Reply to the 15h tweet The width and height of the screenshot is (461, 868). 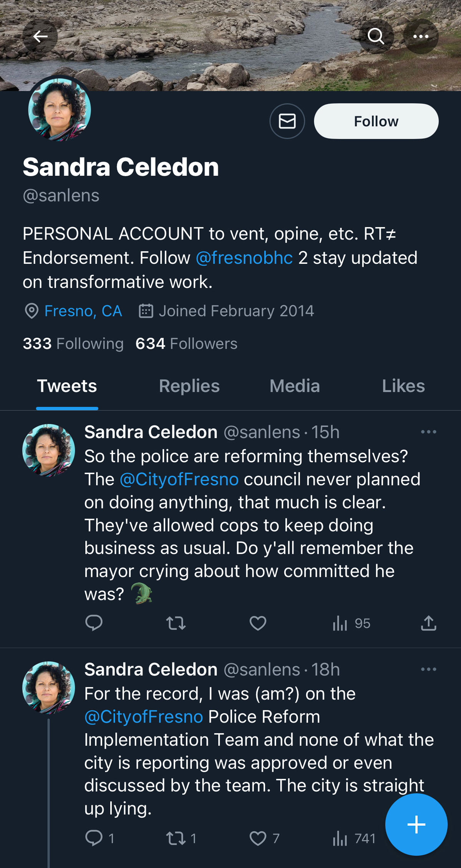coord(94,623)
